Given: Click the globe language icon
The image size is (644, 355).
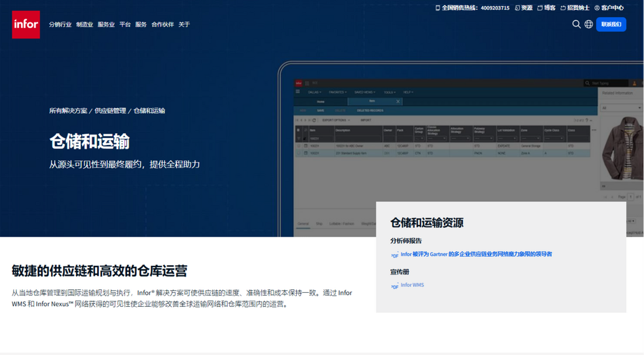Looking at the screenshot, I should coord(588,24).
